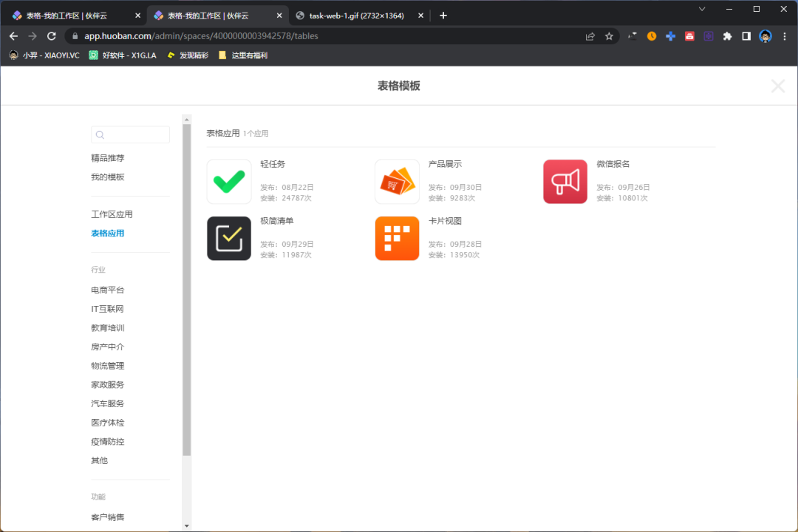Click the browser profile avatar icon

[765, 35]
